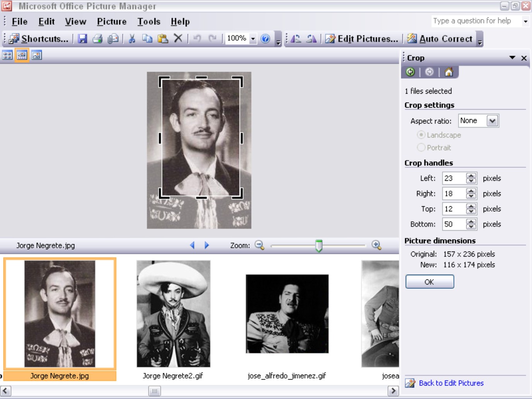532x399 pixels.
Task: Click the Left crop value stepper
Action: (471, 178)
